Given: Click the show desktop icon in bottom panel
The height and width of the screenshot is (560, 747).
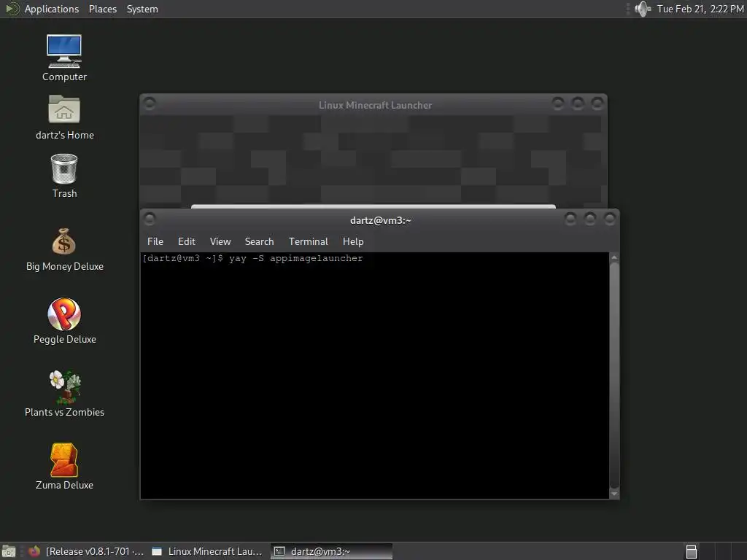Looking at the screenshot, I should tap(9, 551).
